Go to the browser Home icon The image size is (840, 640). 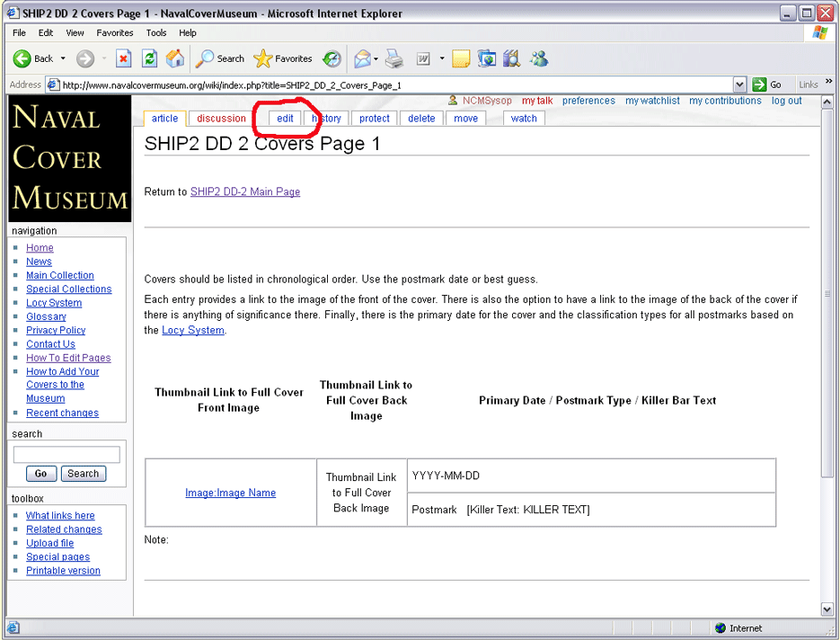tap(175, 59)
